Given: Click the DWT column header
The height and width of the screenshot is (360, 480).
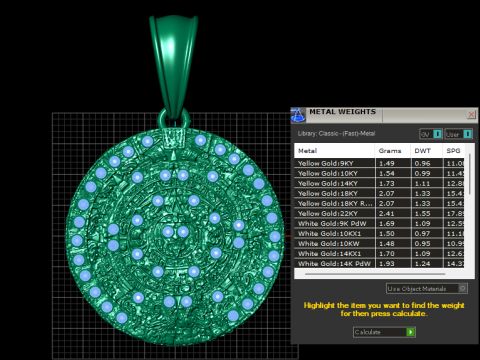Looking at the screenshot, I should click(426, 151).
